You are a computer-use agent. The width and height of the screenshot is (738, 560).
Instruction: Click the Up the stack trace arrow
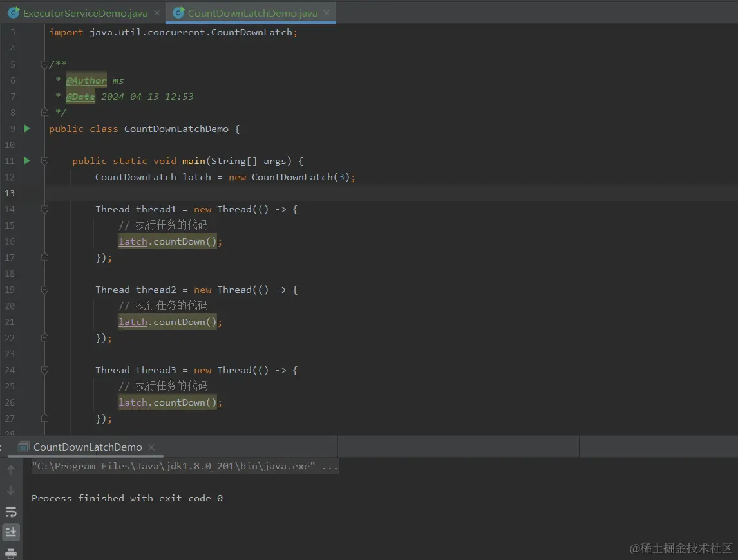coord(11,470)
